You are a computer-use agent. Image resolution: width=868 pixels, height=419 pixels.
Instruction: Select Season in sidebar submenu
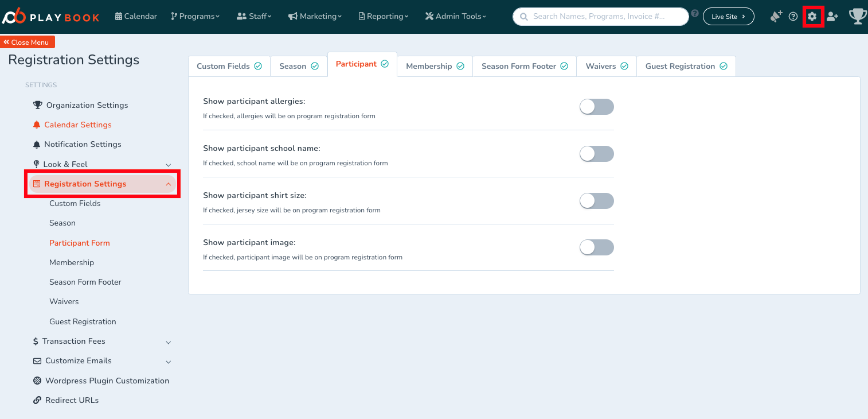click(62, 223)
